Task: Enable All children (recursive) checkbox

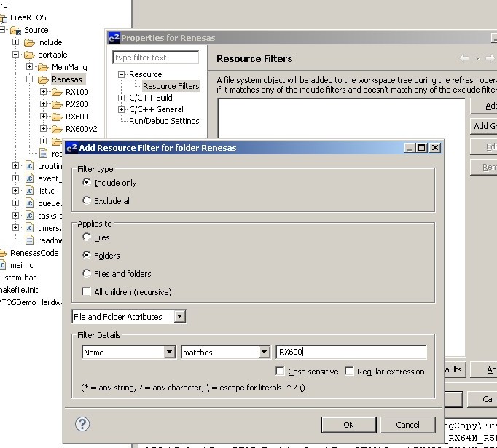Action: pos(87,292)
